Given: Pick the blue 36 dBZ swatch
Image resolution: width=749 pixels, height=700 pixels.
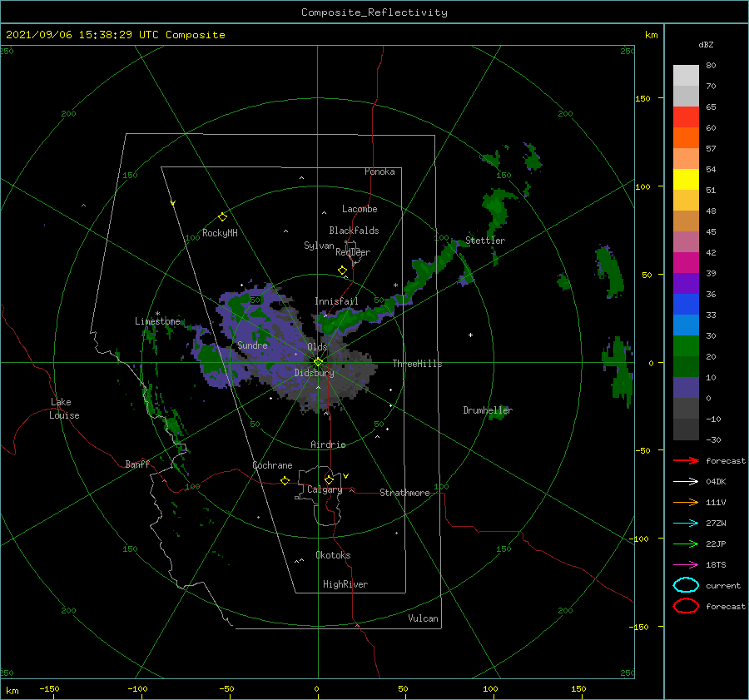Looking at the screenshot, I should pos(686,305).
